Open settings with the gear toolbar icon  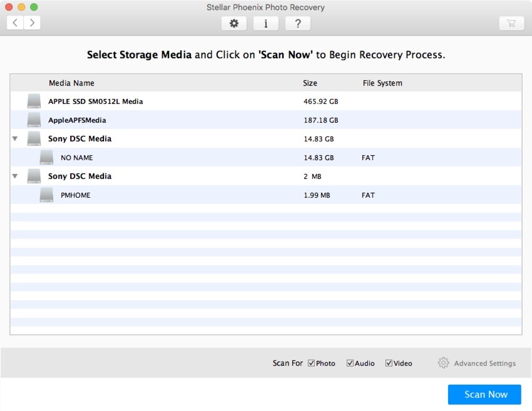click(x=234, y=23)
